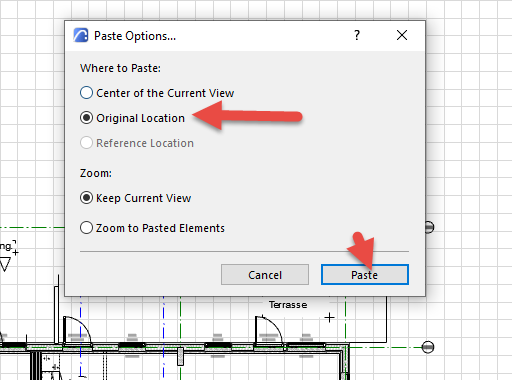Open help with the question mark button
Screen dimensions: 512x380
pos(357,35)
